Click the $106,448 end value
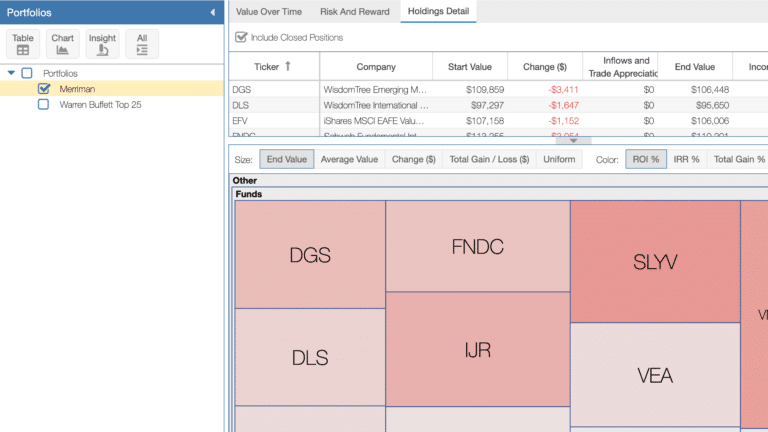 point(710,90)
